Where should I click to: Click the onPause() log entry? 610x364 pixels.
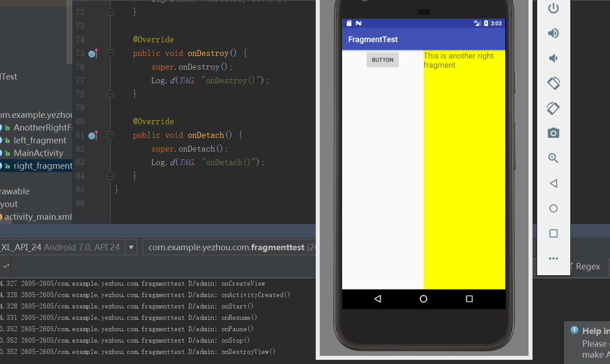237,329
